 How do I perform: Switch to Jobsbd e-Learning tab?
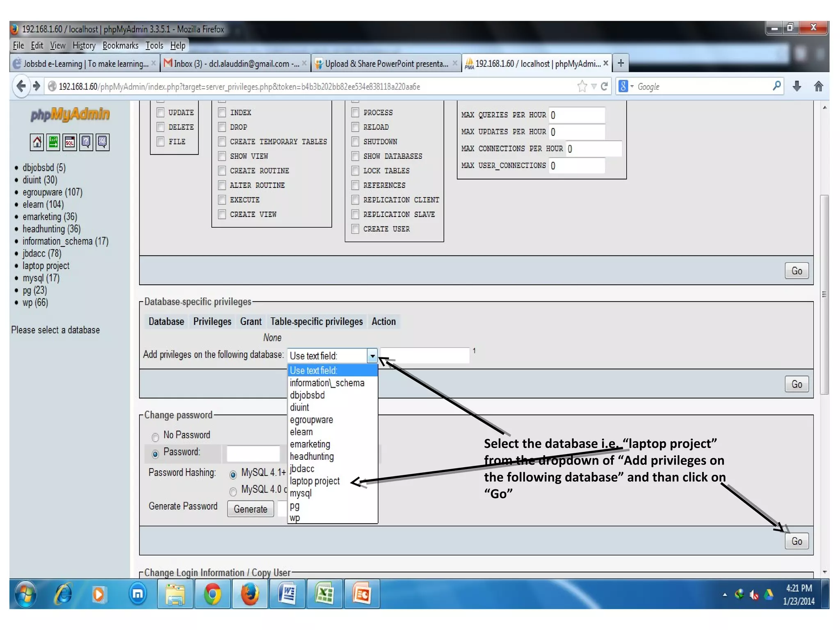point(84,63)
